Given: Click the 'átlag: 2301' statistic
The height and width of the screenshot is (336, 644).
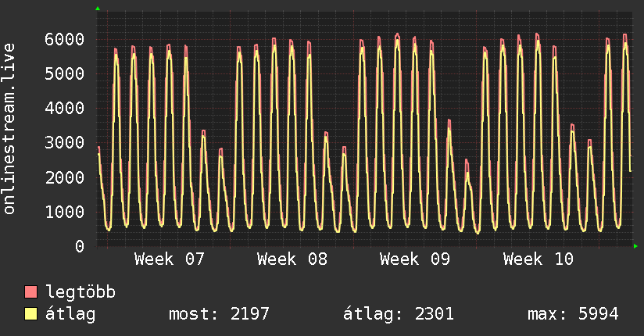Looking at the screenshot, I should pyautogui.click(x=399, y=314).
